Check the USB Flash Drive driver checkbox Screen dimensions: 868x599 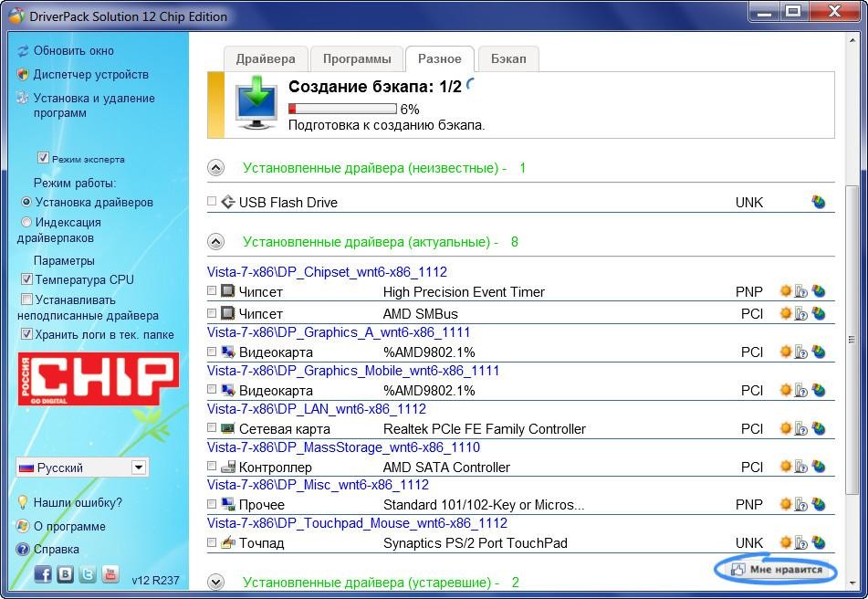tap(212, 201)
